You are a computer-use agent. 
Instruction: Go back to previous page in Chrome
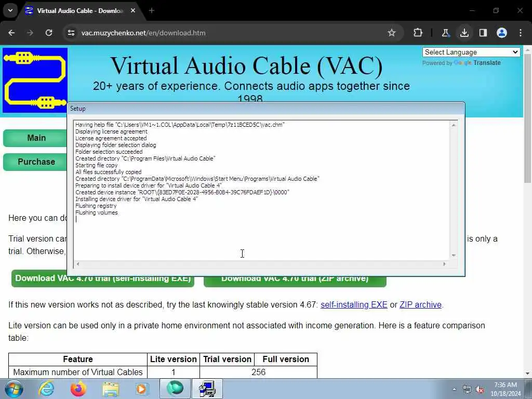coord(11,33)
